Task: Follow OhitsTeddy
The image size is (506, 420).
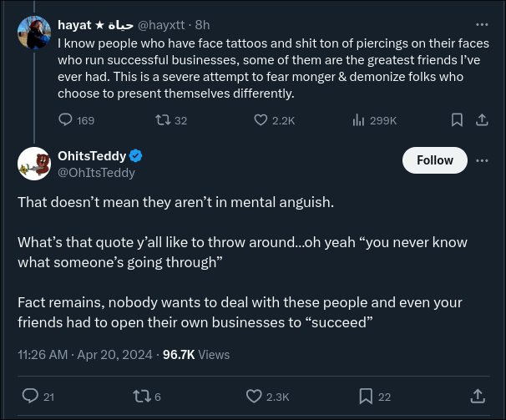Action: (435, 160)
